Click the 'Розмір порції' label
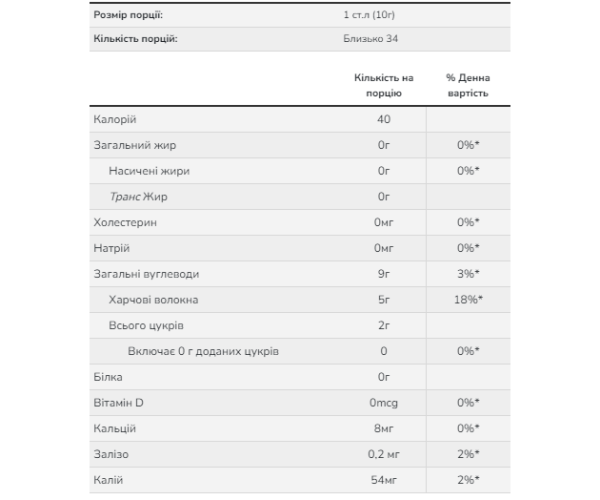Image resolution: width=600 pixels, height=500 pixels. pos(128,16)
